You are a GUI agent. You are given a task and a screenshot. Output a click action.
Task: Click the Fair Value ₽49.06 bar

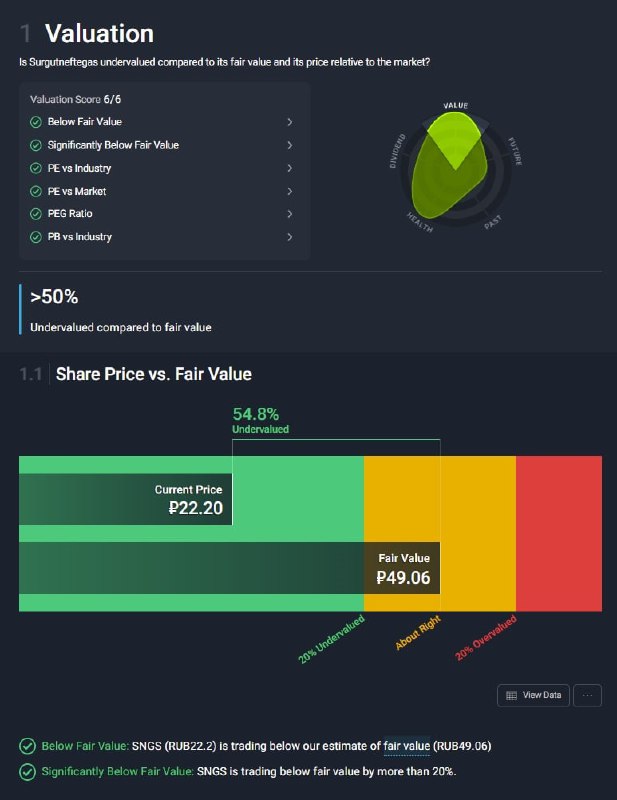click(230, 568)
